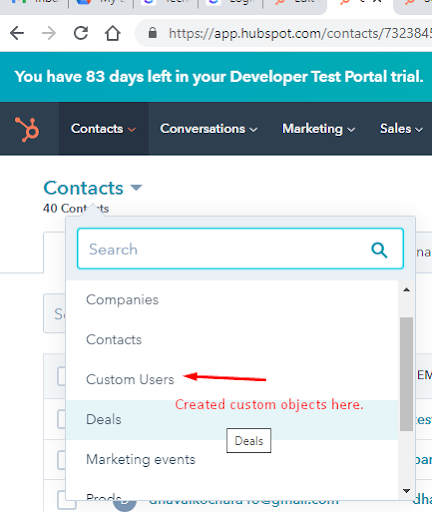The image size is (432, 512).
Task: Open the Conversations navigation menu
Action: [209, 129]
